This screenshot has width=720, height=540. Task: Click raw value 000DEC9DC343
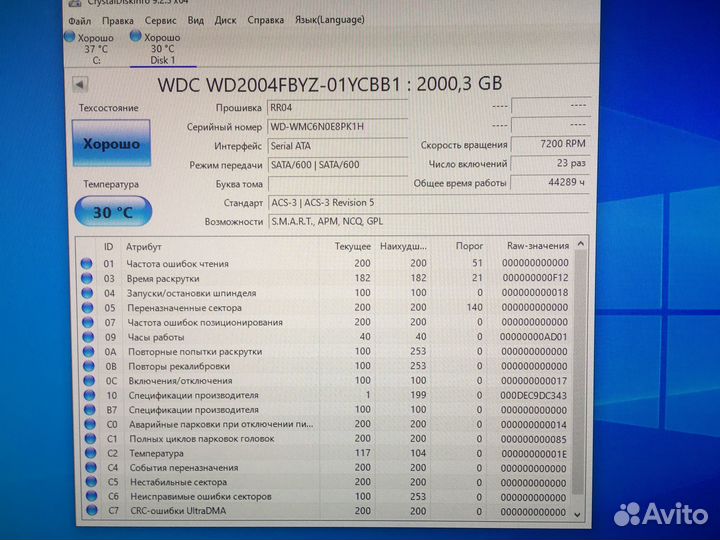point(533,395)
